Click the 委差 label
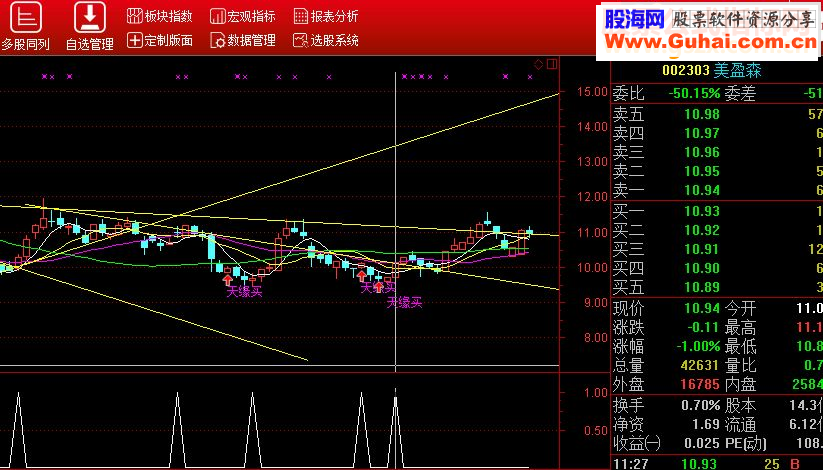Viewport: 823px width, 470px height. click(740, 93)
